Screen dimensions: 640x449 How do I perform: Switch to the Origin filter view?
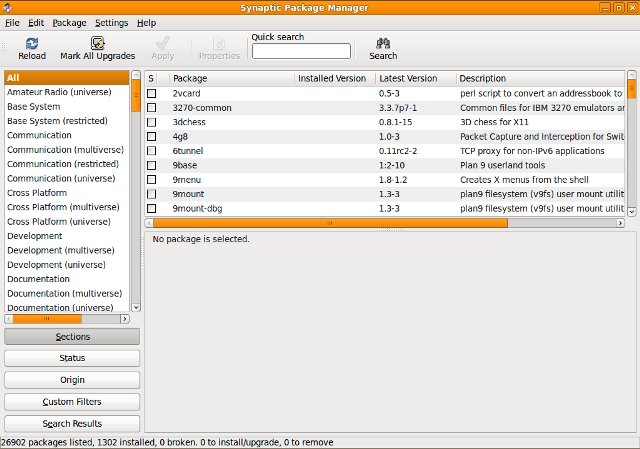tap(72, 380)
